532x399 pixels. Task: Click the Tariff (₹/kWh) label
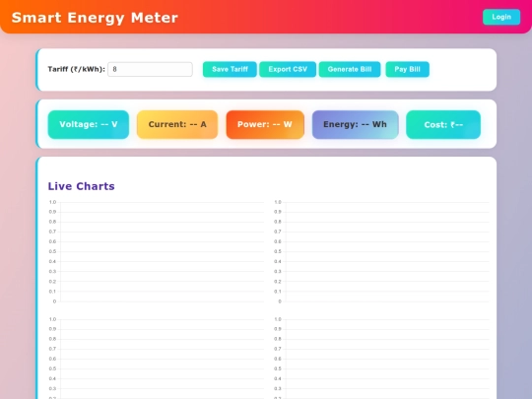(76, 69)
